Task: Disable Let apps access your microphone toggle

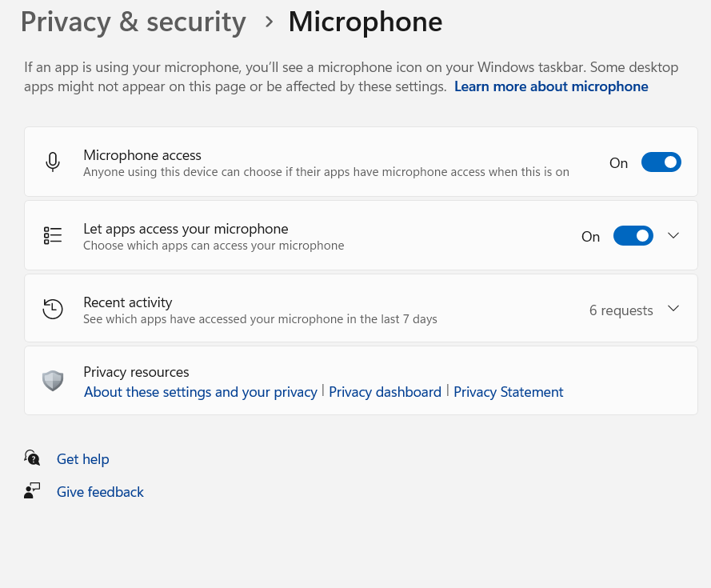Action: click(x=633, y=235)
